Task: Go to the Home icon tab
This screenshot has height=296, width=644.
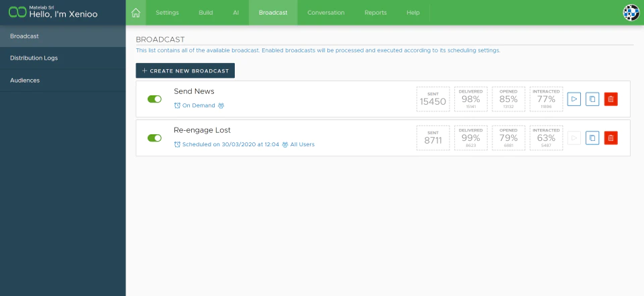Action: (136, 13)
